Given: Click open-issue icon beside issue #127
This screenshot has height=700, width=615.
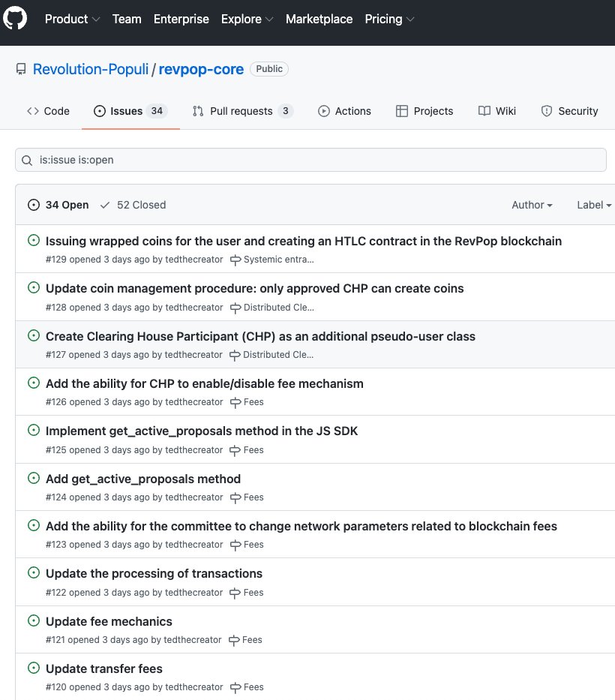Looking at the screenshot, I should 34,335.
